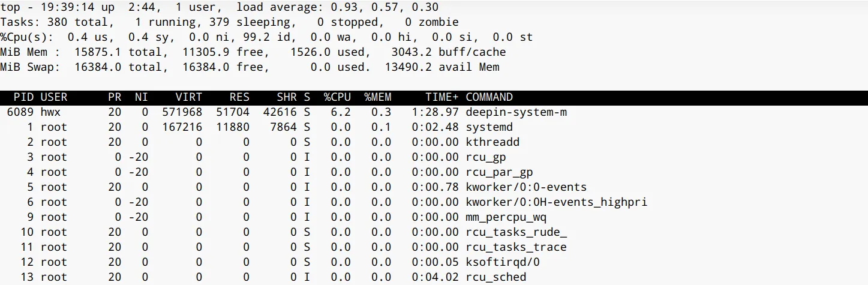The height and width of the screenshot is (285, 868).
Task: Select the rcu_par_gp process
Action: click(499, 172)
